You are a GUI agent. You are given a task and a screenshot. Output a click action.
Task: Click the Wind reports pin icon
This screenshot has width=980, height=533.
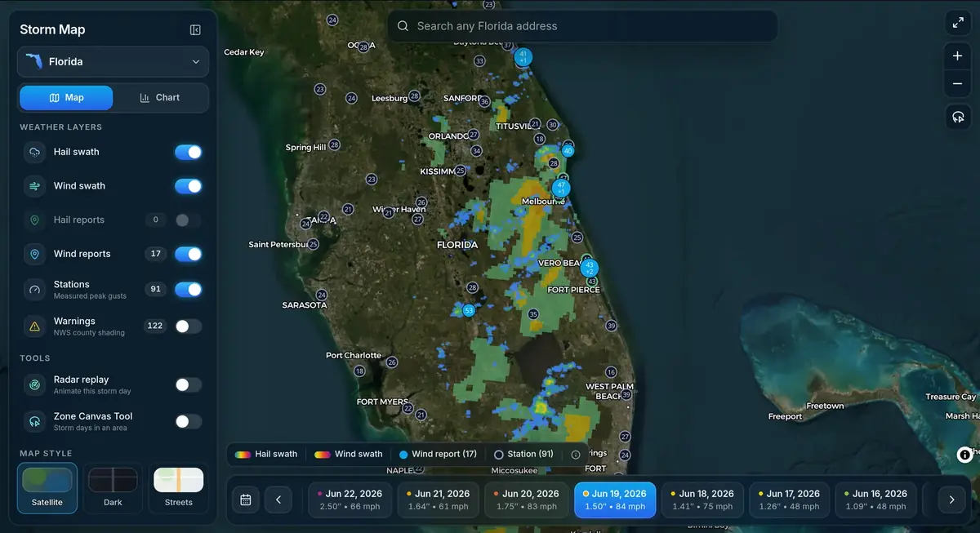[34, 254]
